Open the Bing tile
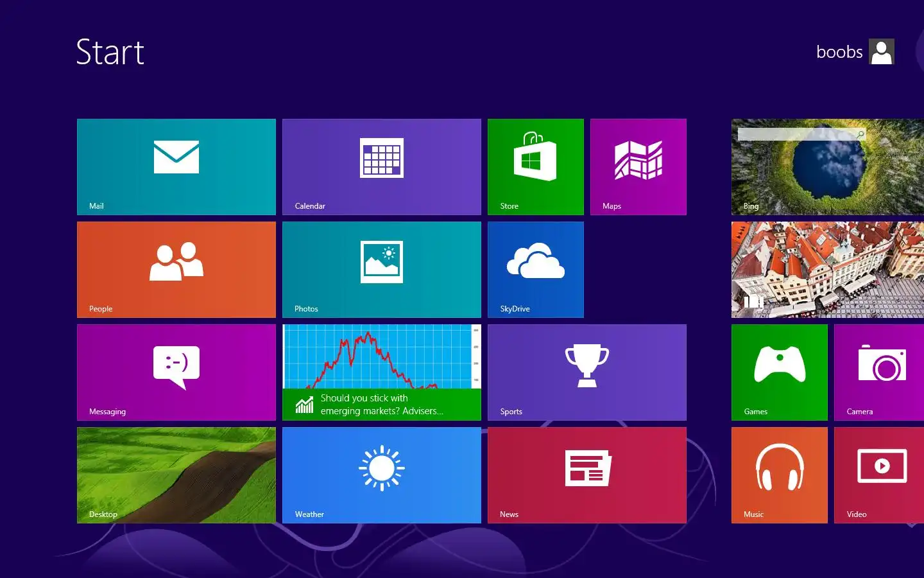Image resolution: width=924 pixels, height=578 pixels. pos(828,167)
